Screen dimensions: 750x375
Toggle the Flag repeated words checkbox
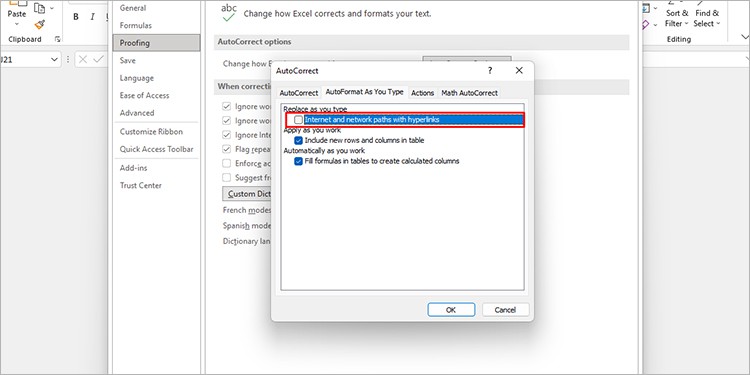tap(226, 149)
